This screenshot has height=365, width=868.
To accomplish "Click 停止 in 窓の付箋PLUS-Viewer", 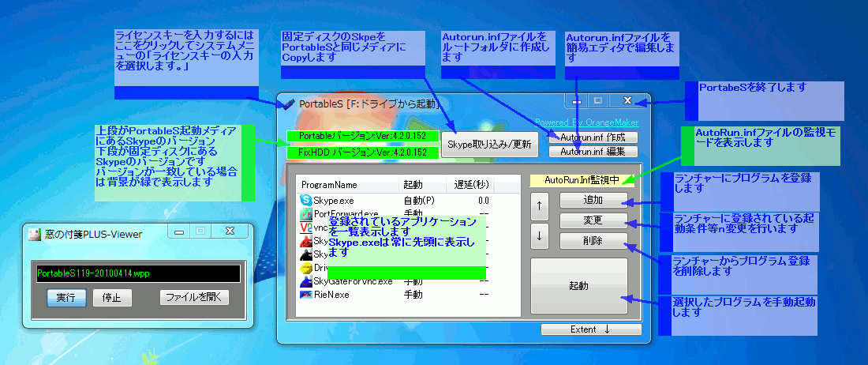I will click(x=112, y=297).
